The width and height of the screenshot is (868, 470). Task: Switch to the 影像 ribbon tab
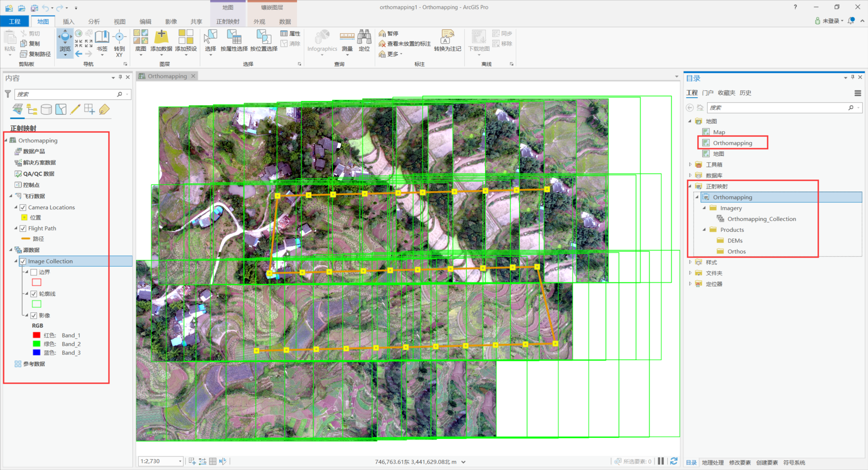171,21
